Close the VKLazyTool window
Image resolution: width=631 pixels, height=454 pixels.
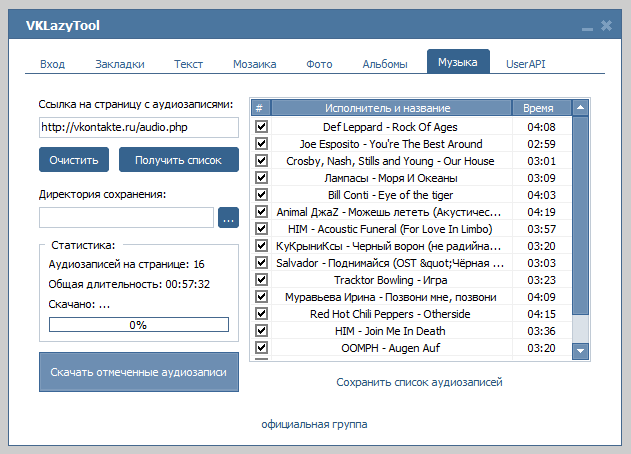[606, 26]
